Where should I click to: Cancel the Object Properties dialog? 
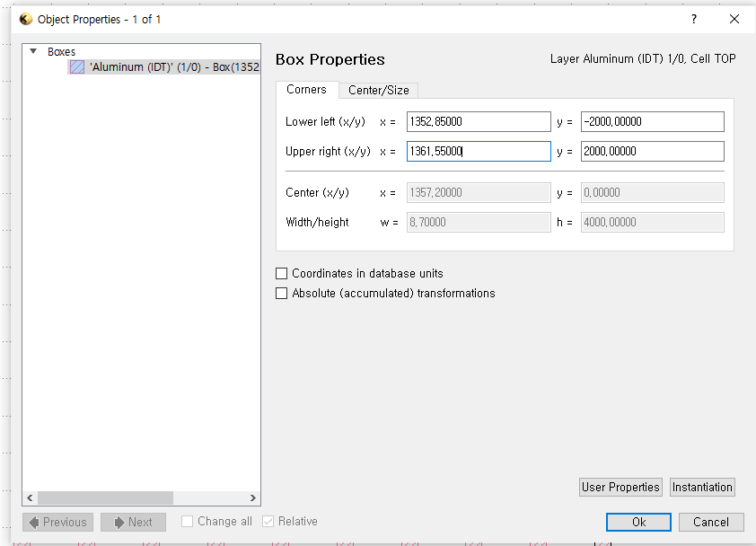[711, 523]
